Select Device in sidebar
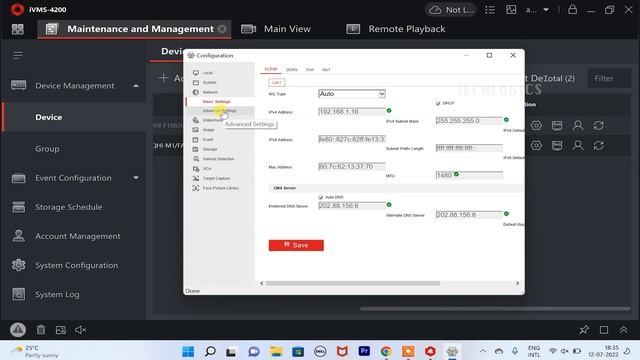 coord(74,117)
